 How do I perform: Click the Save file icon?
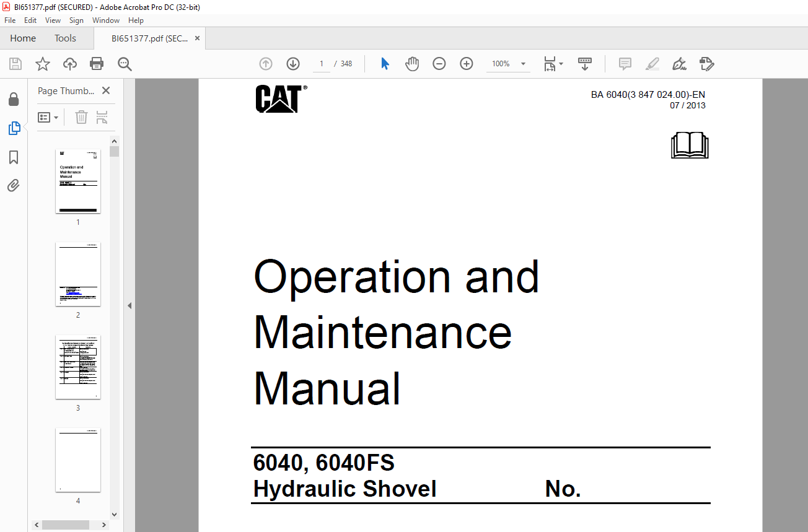(x=15, y=64)
